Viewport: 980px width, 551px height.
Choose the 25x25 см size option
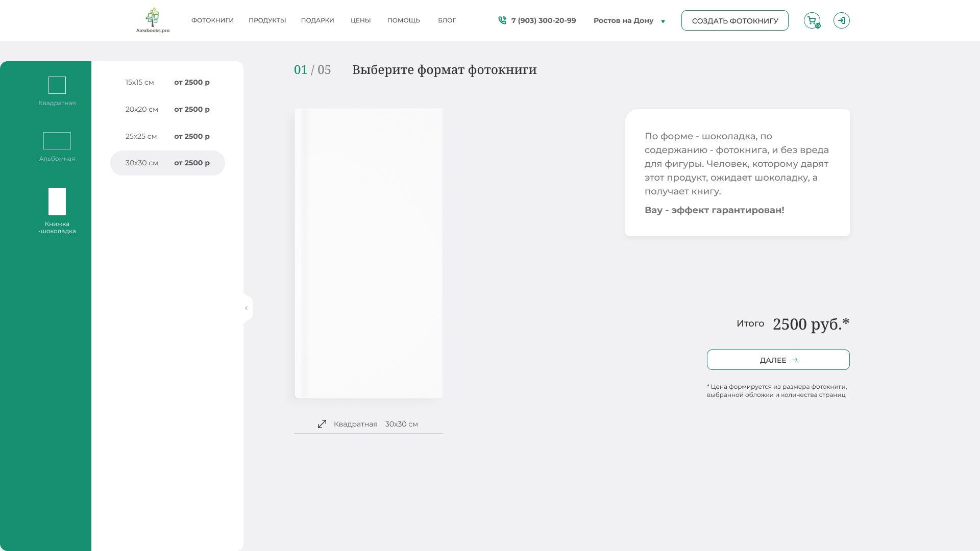(x=167, y=136)
